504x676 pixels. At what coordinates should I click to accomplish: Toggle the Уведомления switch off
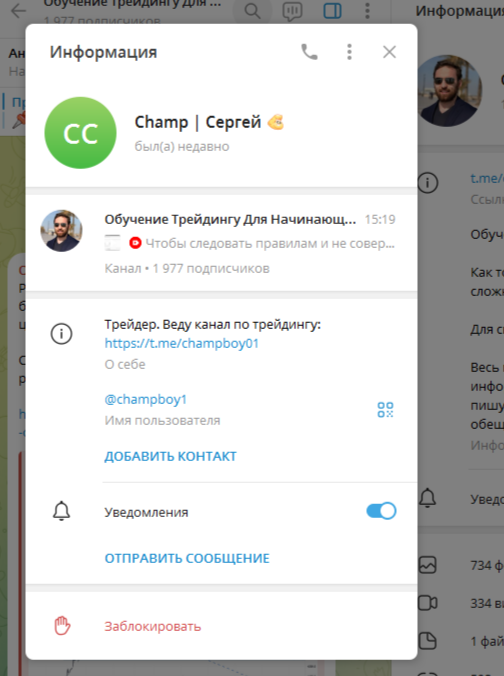(381, 511)
